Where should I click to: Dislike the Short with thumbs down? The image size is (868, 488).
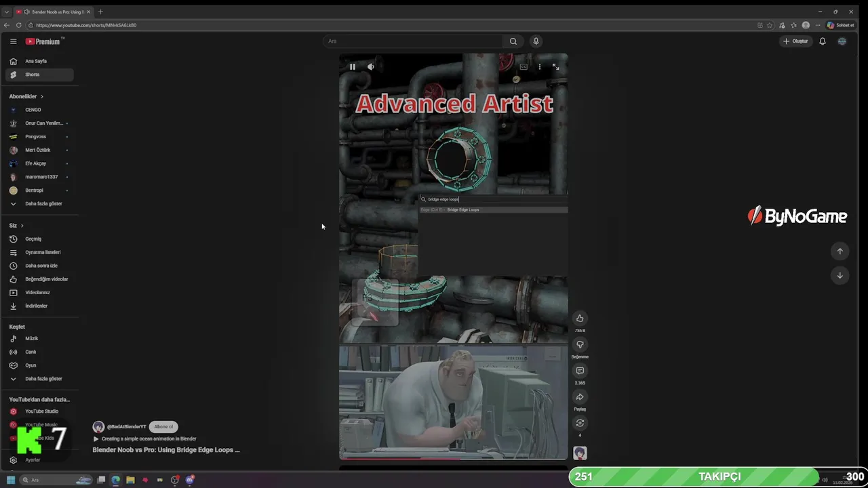[580, 344]
